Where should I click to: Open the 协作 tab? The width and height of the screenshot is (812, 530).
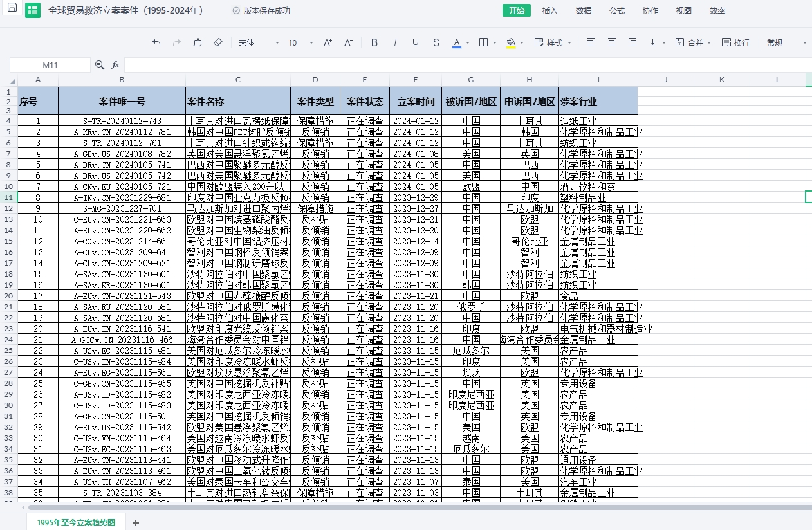(x=651, y=10)
